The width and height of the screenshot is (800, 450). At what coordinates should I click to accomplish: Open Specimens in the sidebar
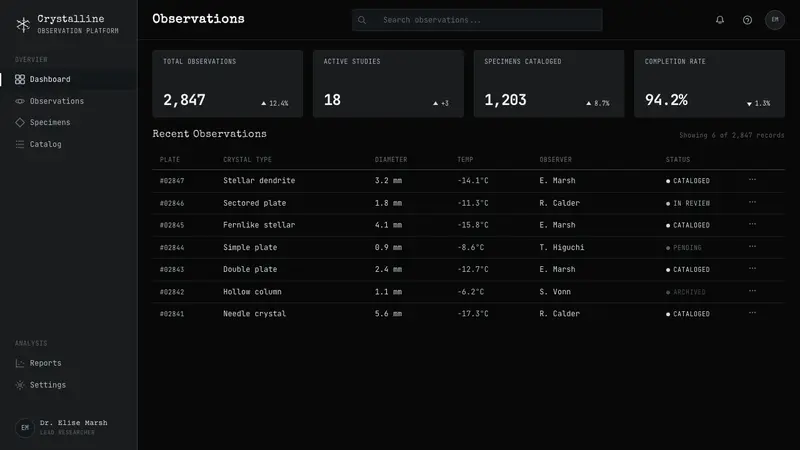69,122
